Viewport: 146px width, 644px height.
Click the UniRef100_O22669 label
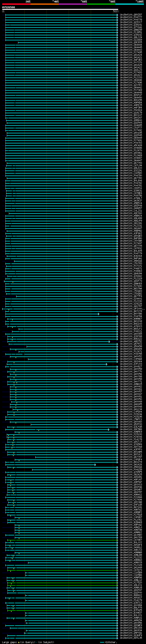tap(131, 40)
